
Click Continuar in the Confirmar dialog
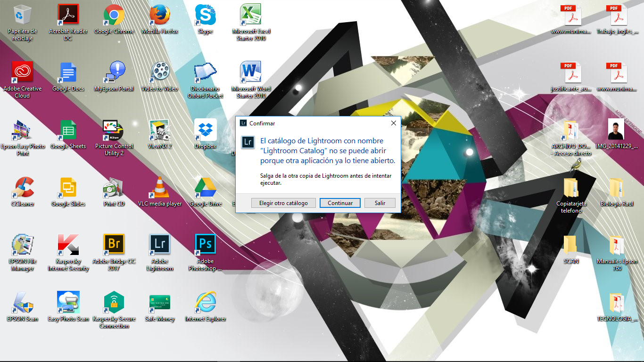tap(340, 203)
